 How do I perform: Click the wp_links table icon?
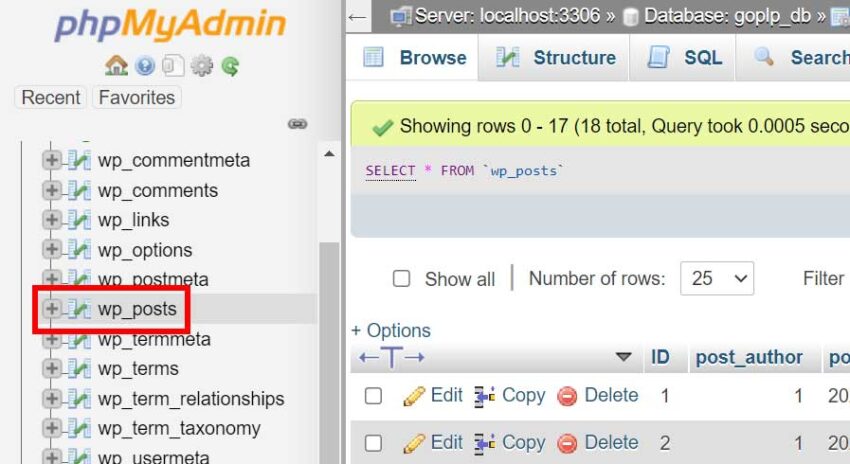[x=79, y=220]
